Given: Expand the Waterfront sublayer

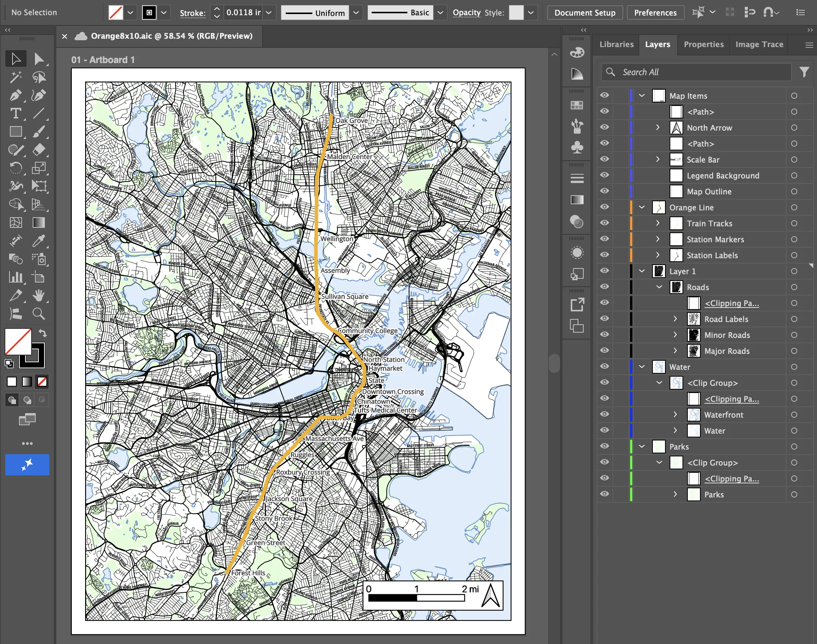Looking at the screenshot, I should coord(675,415).
